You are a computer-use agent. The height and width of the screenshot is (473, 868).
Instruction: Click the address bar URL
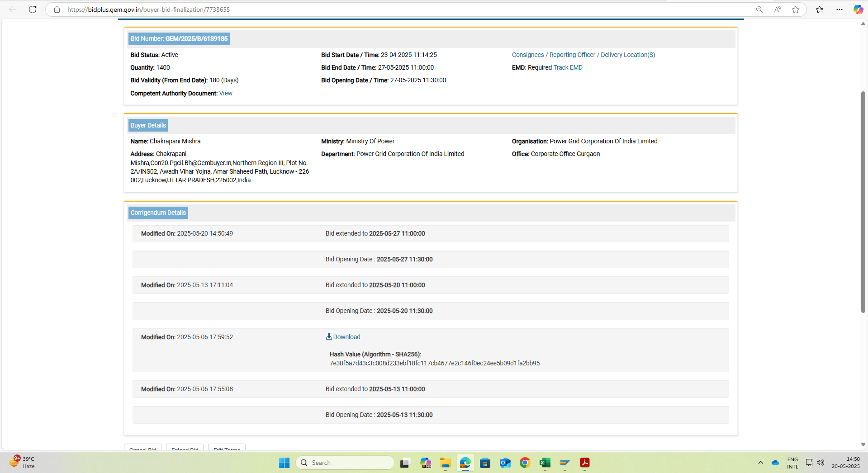coord(148,9)
